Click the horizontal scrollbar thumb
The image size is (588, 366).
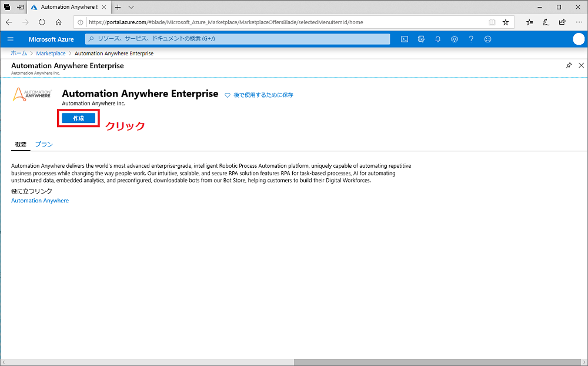click(x=437, y=362)
